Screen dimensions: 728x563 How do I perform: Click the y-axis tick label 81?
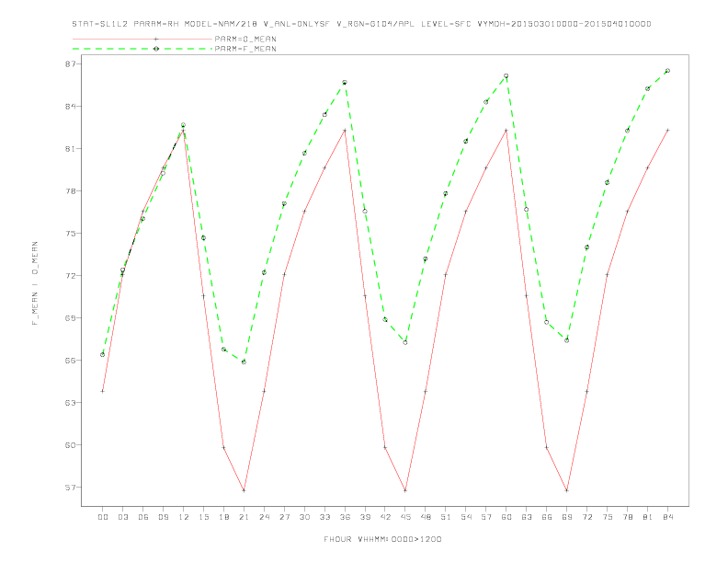point(71,149)
